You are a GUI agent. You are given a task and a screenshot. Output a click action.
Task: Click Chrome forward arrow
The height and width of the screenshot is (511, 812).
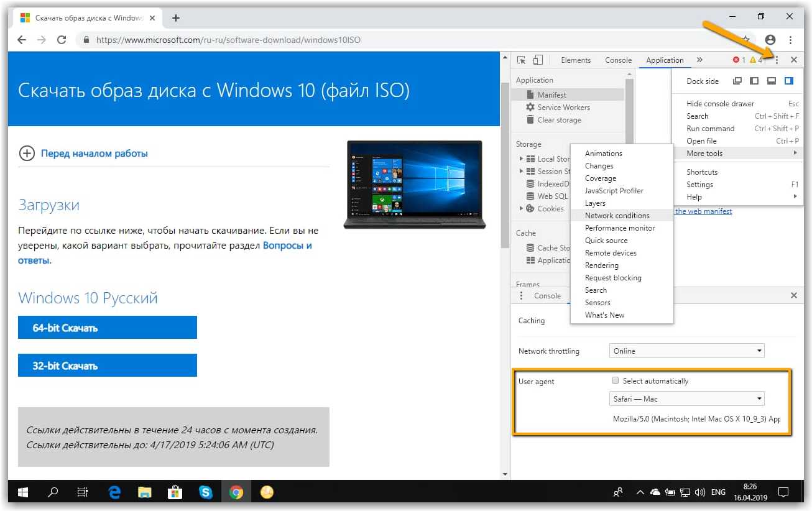[42, 40]
